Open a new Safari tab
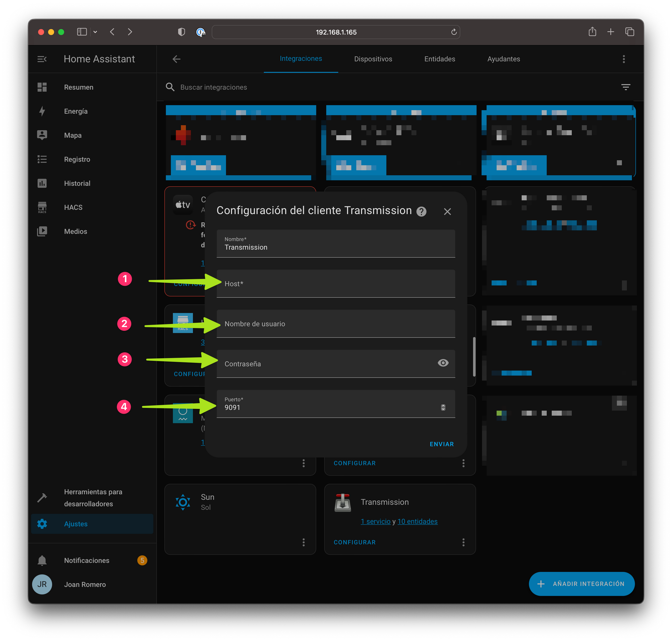The width and height of the screenshot is (672, 641). point(611,32)
